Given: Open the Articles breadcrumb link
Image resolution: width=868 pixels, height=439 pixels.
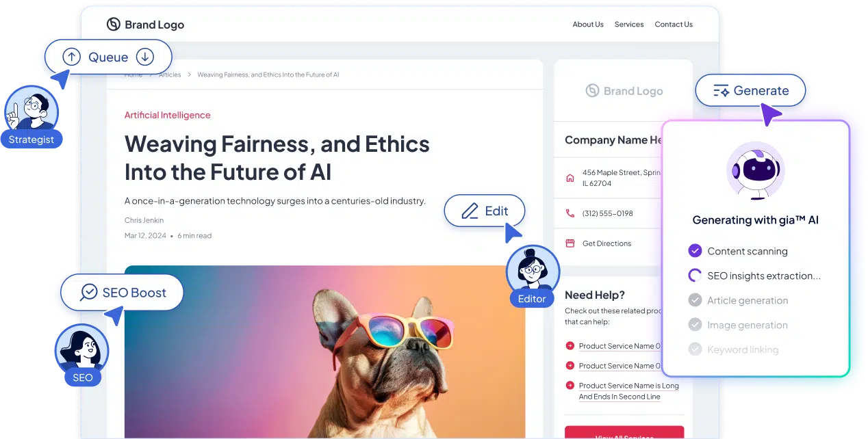Looking at the screenshot, I should tap(170, 75).
